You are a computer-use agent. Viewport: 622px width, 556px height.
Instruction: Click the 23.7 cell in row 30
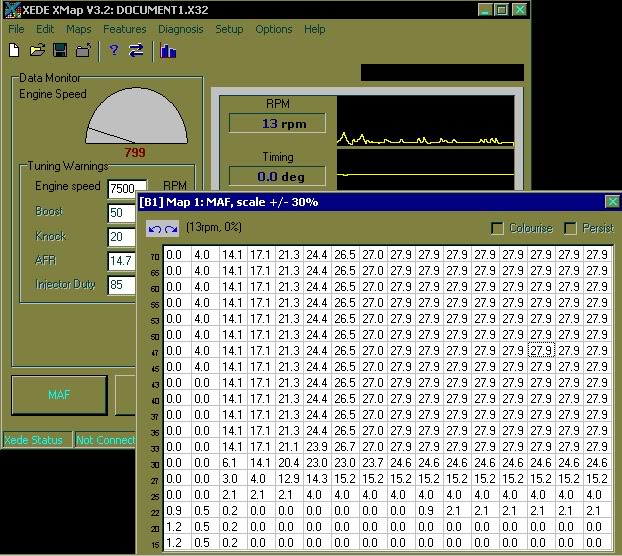(x=373, y=463)
